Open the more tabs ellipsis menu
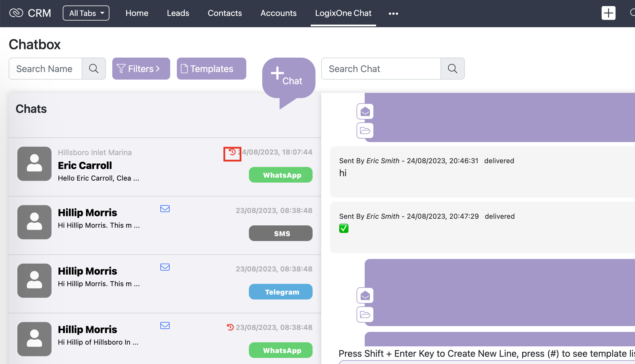The width and height of the screenshot is (635, 364). tap(393, 14)
